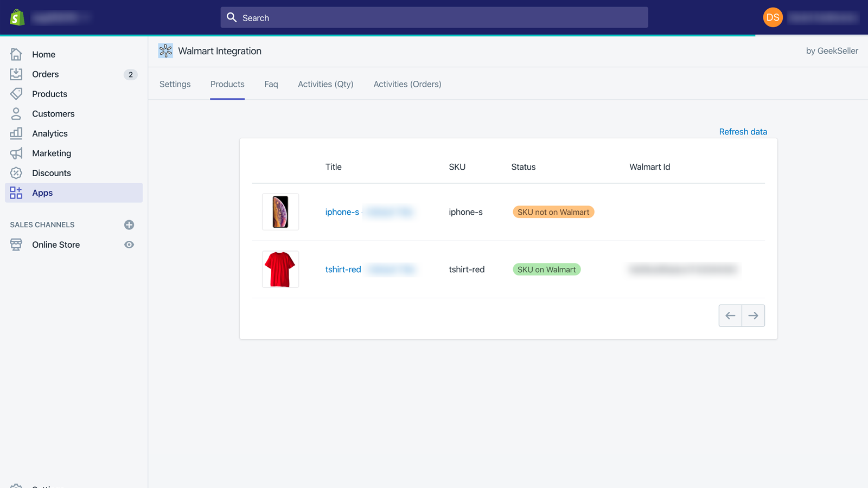Click the iPhone product thumbnail

280,212
